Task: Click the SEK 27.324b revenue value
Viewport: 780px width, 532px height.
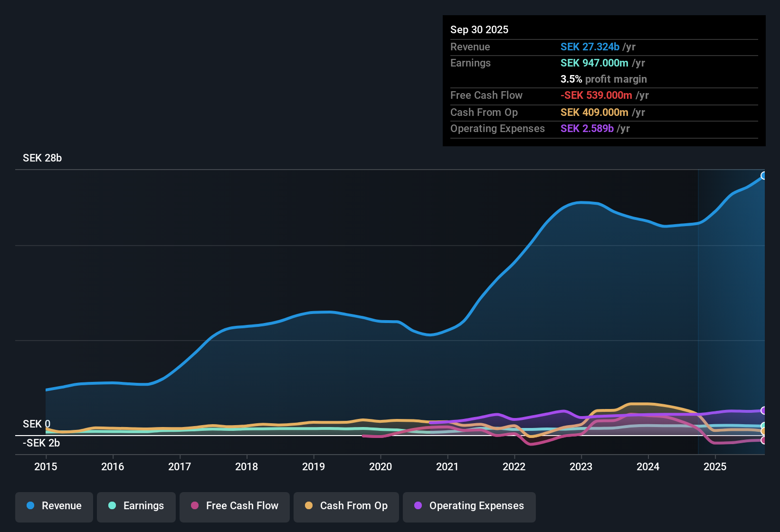Action: (x=590, y=47)
